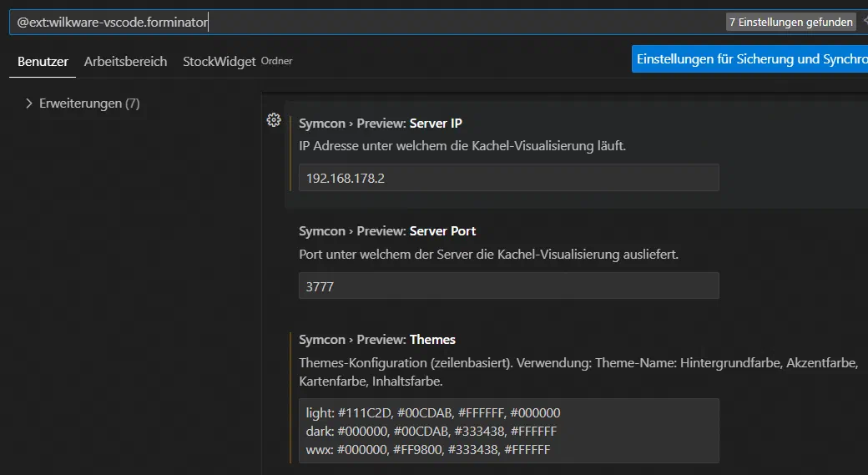This screenshot has width=868, height=475.
Task: Click the 'wwx: #000000, #FF9800' theme line
Action: (x=428, y=449)
